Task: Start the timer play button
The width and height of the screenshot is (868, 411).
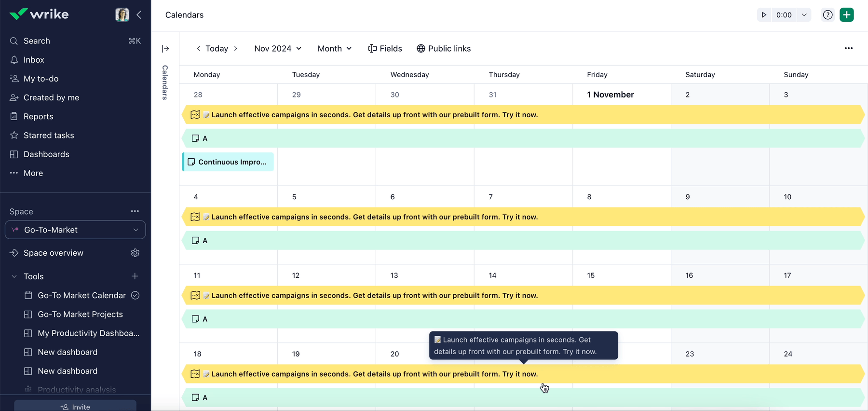Action: (764, 15)
